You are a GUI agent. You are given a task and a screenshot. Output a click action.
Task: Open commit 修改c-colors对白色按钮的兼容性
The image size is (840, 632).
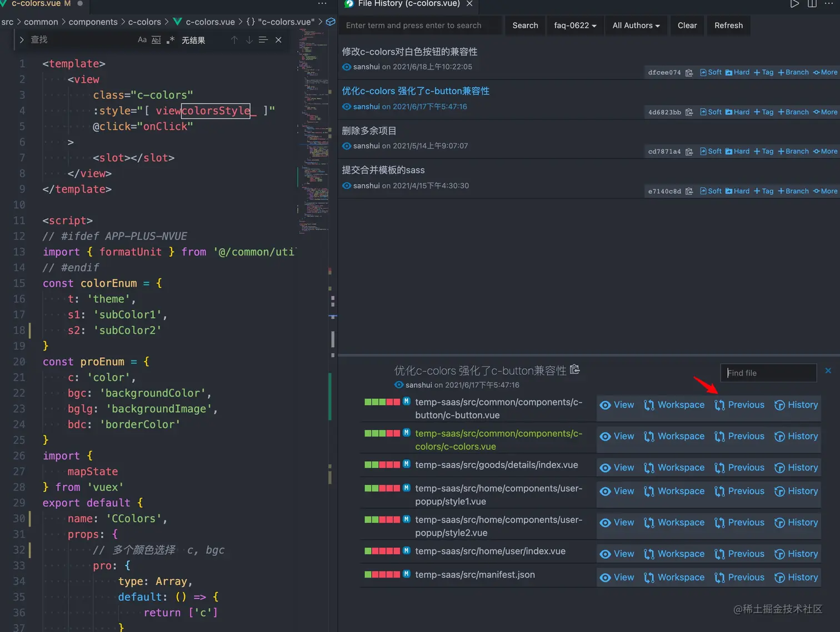(x=409, y=52)
